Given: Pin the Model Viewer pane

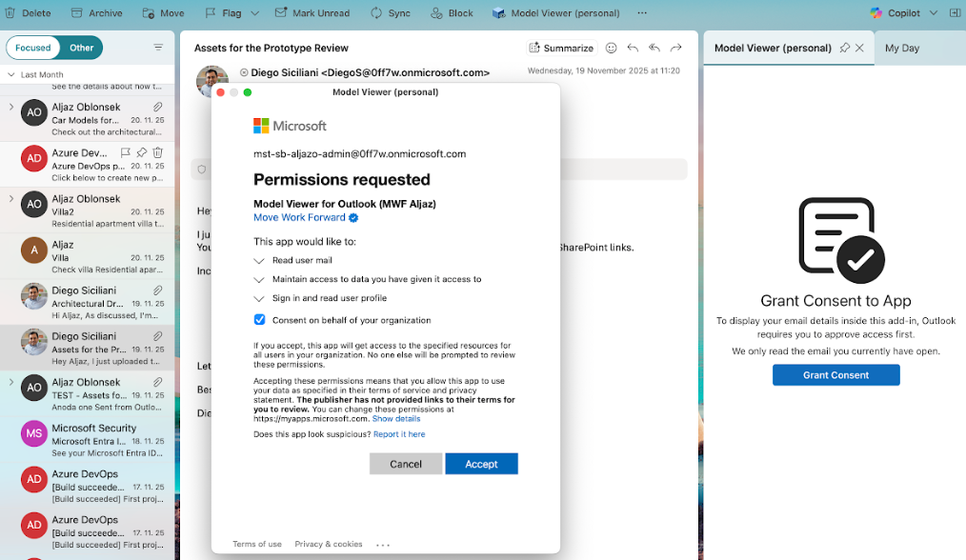Looking at the screenshot, I should pos(844,48).
